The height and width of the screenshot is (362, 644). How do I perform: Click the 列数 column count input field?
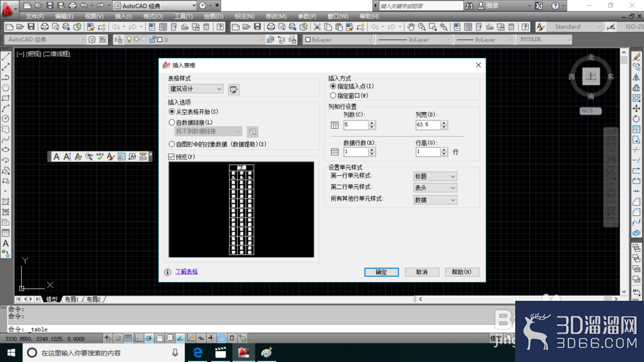coord(355,125)
